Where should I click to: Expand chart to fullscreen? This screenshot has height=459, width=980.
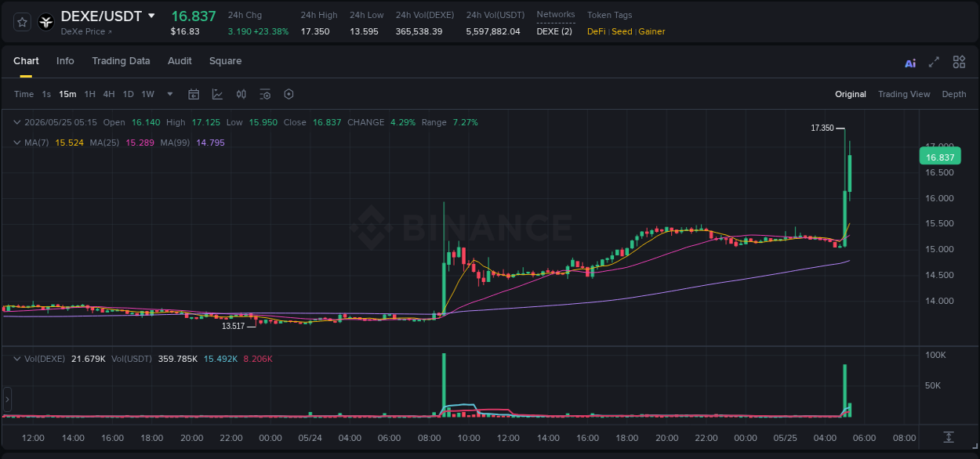[934, 62]
